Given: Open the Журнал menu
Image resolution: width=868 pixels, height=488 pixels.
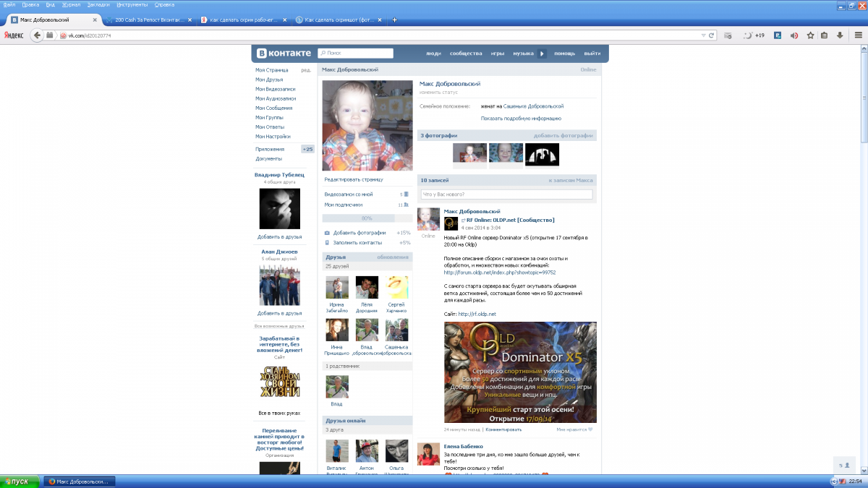Looking at the screenshot, I should tap(71, 4).
